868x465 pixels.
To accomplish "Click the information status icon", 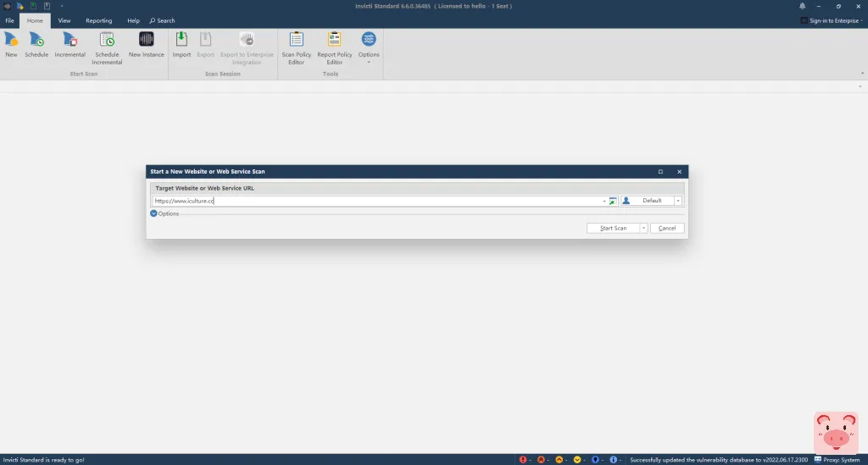I will pyautogui.click(x=614, y=459).
